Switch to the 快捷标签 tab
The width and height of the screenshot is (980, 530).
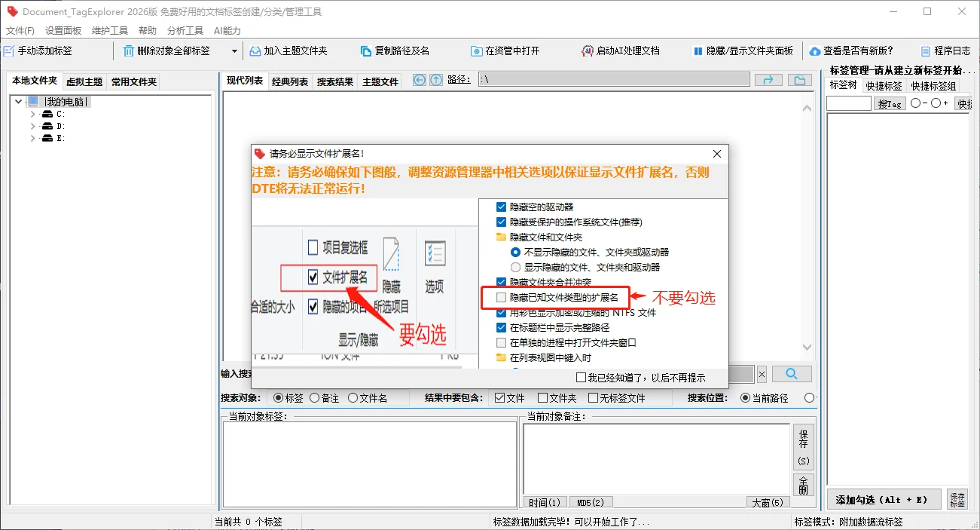point(884,86)
